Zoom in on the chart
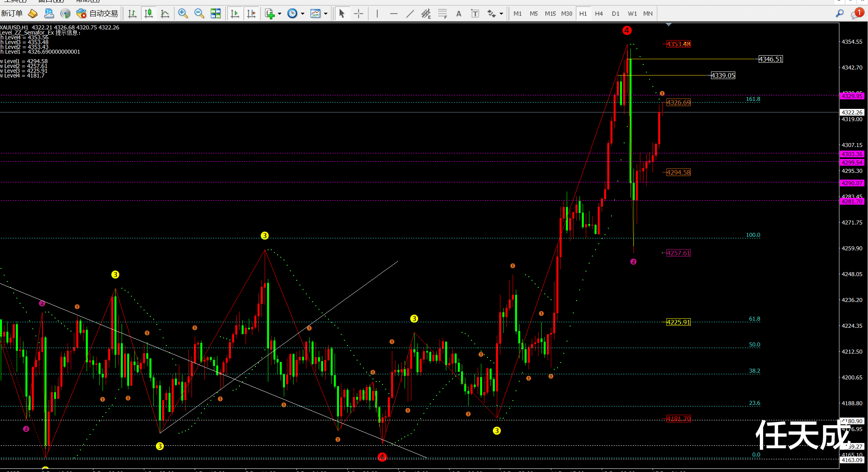The height and width of the screenshot is (472, 868). tap(183, 14)
